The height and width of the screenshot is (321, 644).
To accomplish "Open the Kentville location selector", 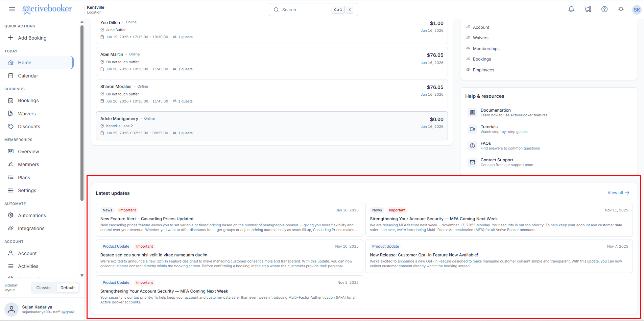I will tap(96, 9).
